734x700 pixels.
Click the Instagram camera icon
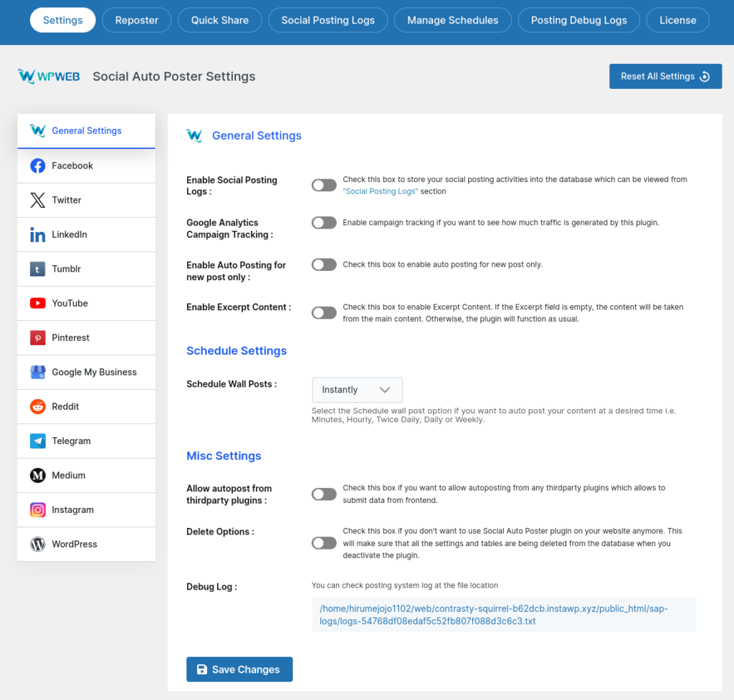(x=38, y=509)
